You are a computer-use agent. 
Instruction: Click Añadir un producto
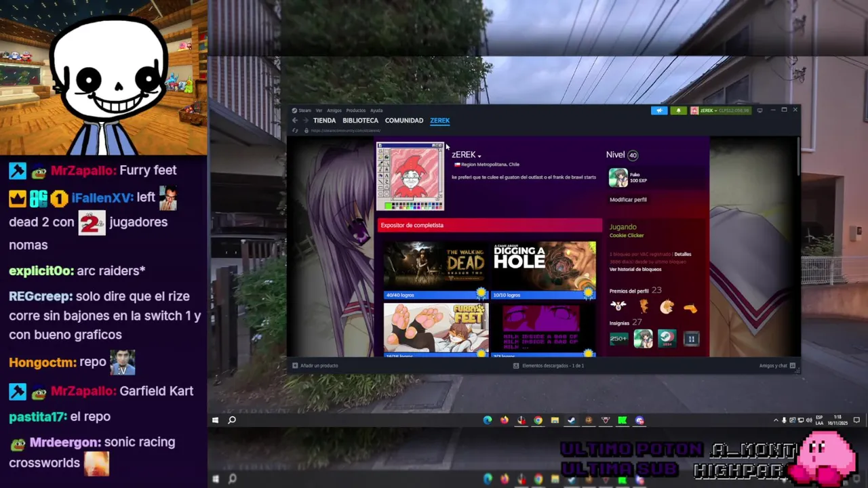(x=315, y=366)
